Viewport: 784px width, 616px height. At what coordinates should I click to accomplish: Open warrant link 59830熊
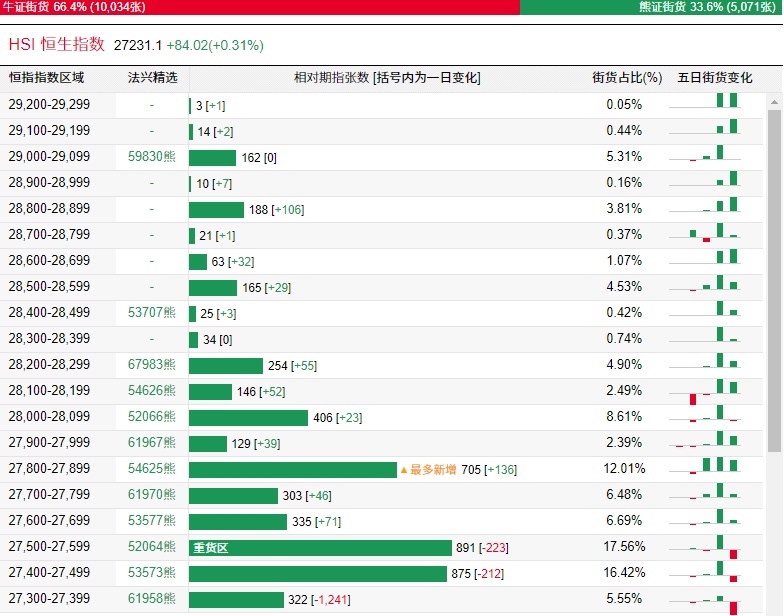click(152, 156)
